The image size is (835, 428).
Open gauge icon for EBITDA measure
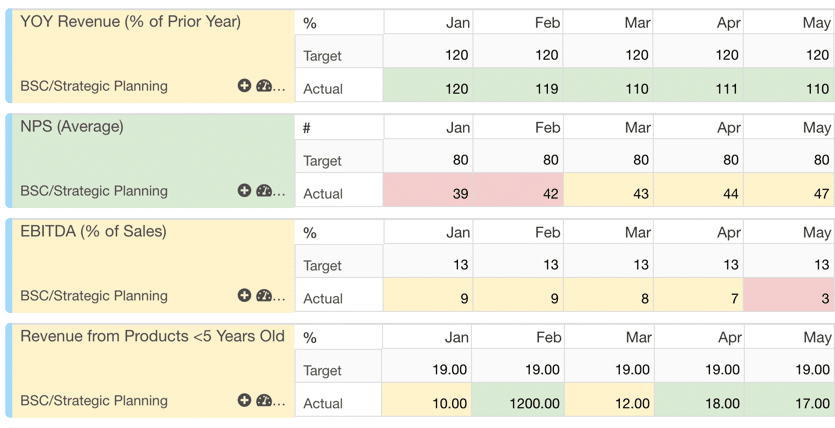click(264, 295)
